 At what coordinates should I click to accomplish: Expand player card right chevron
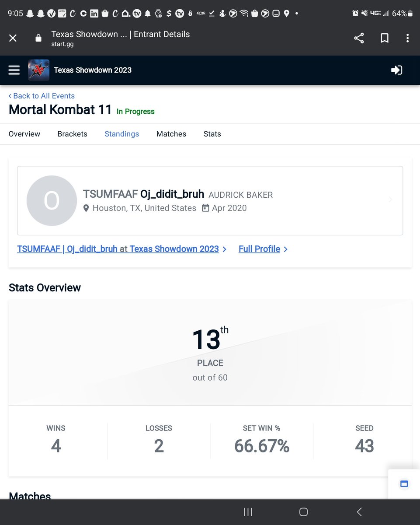click(390, 200)
